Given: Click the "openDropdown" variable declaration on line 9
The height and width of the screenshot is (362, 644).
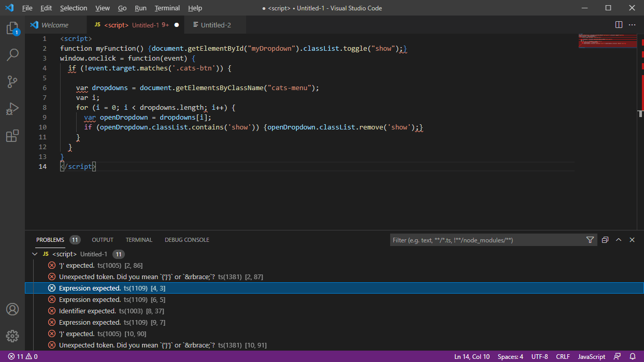Looking at the screenshot, I should pos(124,118).
